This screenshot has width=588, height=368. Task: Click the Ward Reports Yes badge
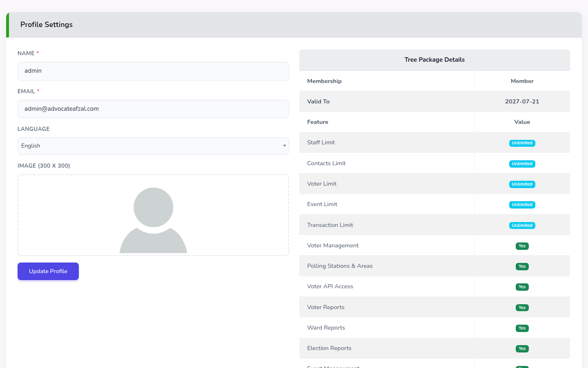[x=522, y=328]
